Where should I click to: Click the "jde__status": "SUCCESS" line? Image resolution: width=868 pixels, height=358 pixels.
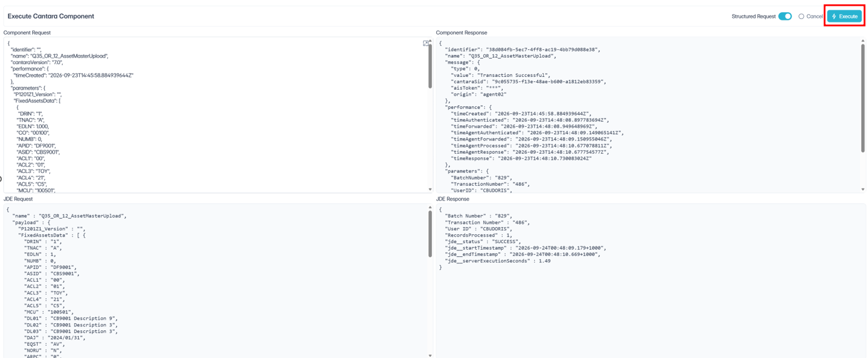(483, 241)
